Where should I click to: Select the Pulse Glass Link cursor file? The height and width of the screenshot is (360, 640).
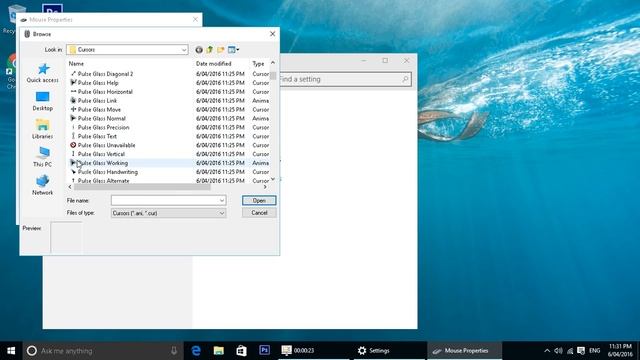(97, 100)
